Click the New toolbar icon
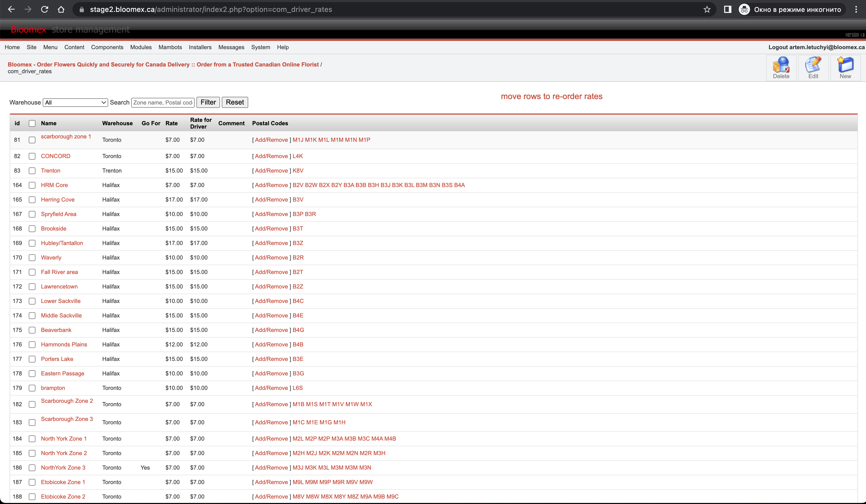This screenshot has width=866, height=504. (845, 68)
